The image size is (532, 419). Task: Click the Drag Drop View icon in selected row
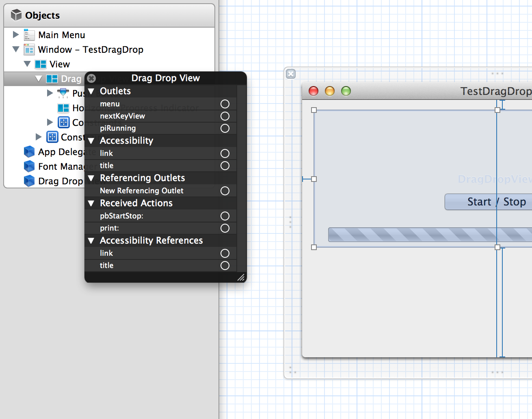52,79
